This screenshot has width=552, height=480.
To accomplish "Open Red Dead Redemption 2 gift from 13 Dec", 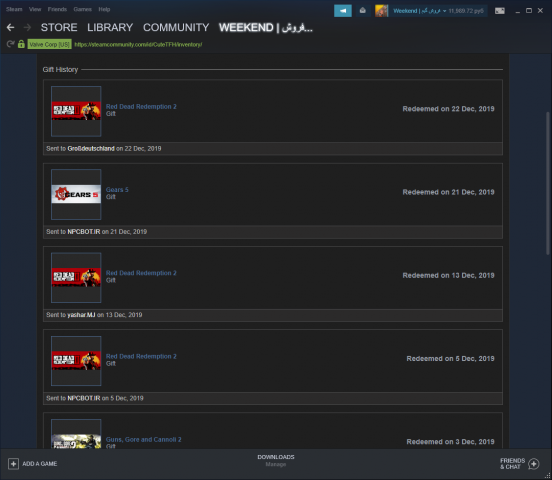I will point(141,273).
